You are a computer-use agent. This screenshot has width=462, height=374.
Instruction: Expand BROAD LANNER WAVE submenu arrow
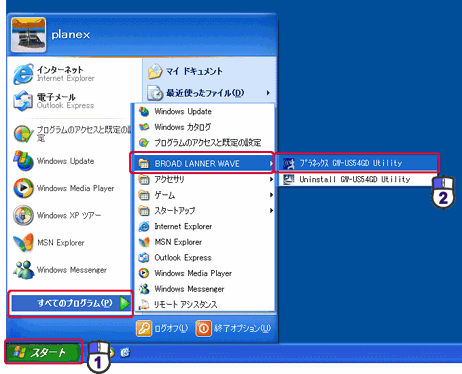[271, 164]
